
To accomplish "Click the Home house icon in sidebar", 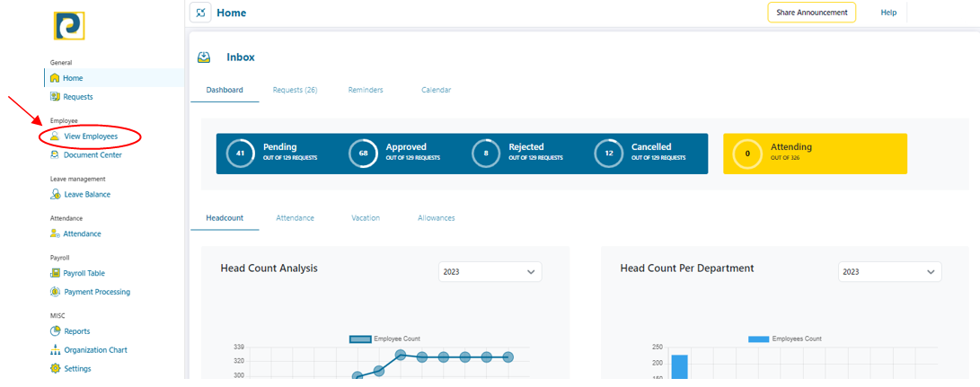I will (x=55, y=78).
